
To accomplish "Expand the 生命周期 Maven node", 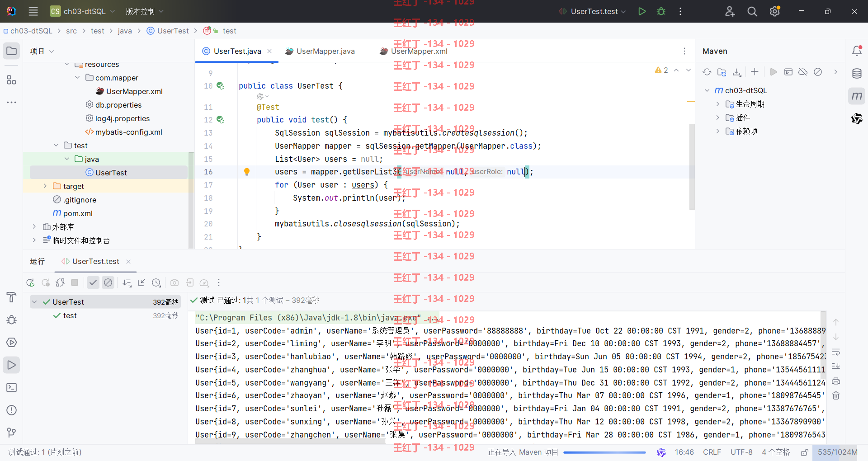I will point(717,104).
